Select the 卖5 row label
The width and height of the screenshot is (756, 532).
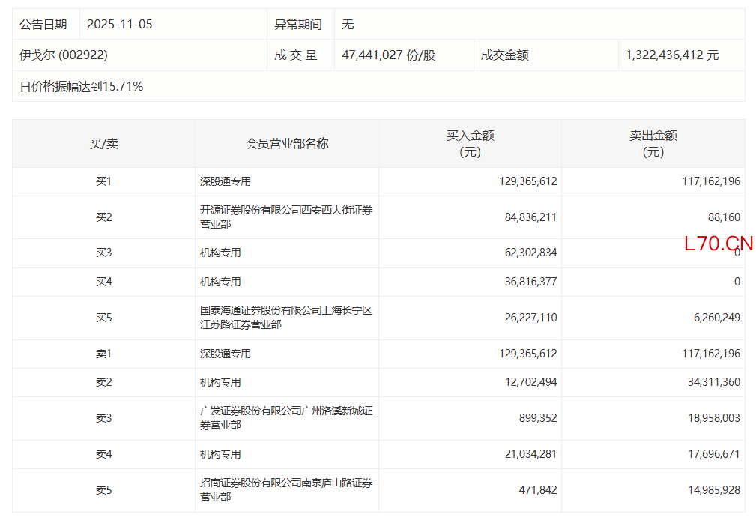[x=103, y=490]
